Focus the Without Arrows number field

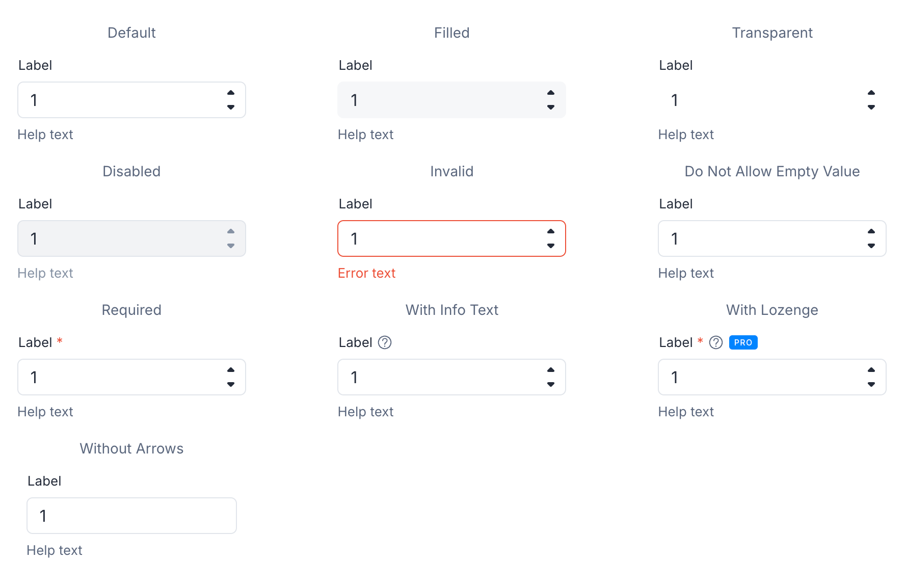coord(131,516)
